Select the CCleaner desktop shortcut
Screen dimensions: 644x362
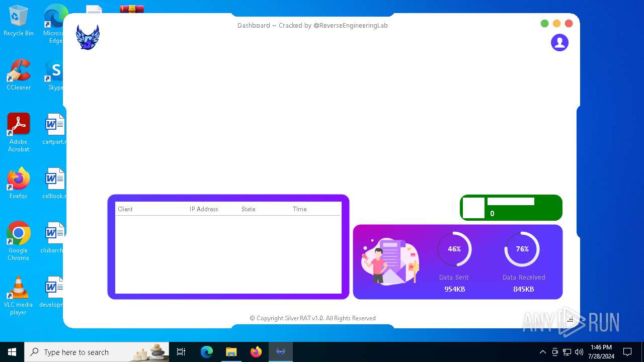point(19,75)
